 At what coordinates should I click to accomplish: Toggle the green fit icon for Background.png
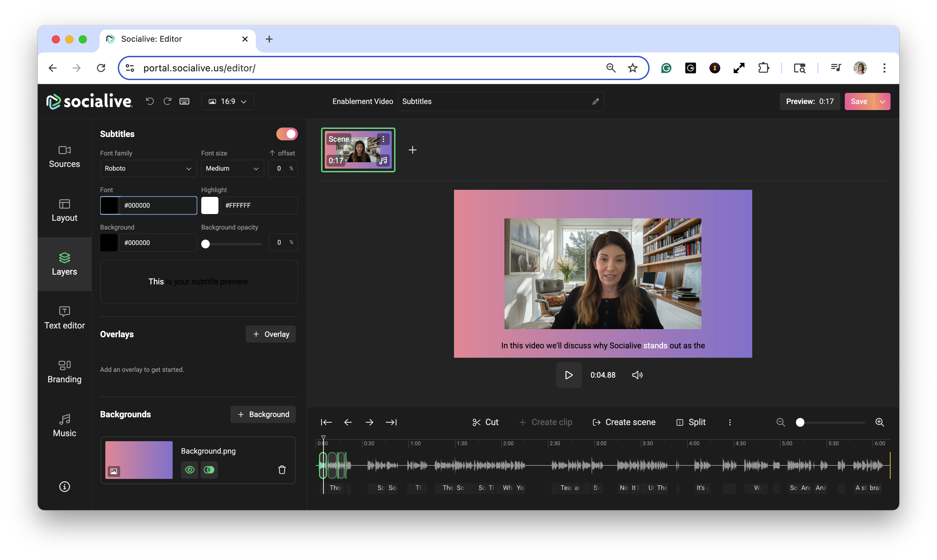[x=209, y=470]
